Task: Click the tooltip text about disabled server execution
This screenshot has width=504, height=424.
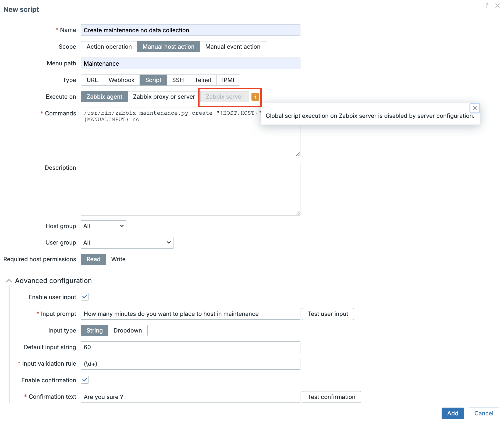Action: point(370,116)
